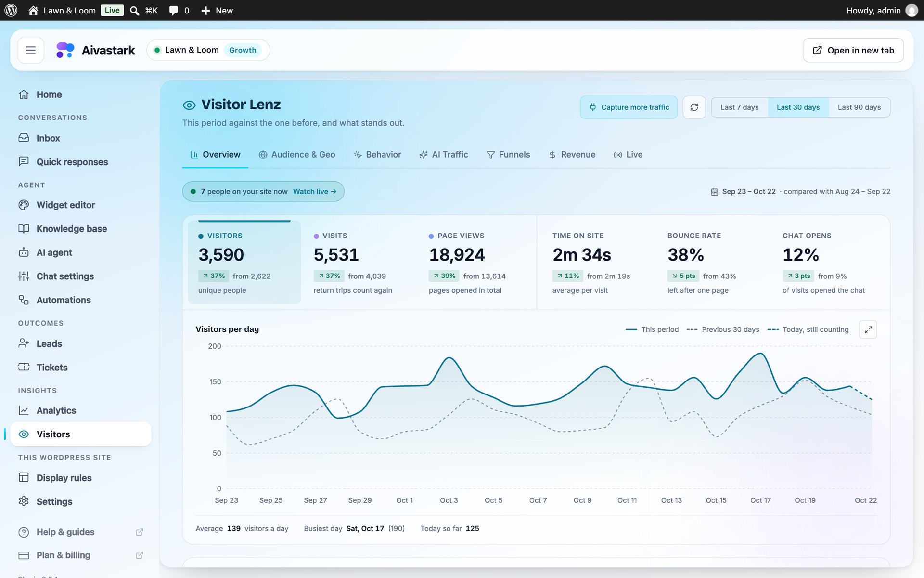The image size is (924, 578).
Task: Click New in admin bar
Action: (x=217, y=10)
